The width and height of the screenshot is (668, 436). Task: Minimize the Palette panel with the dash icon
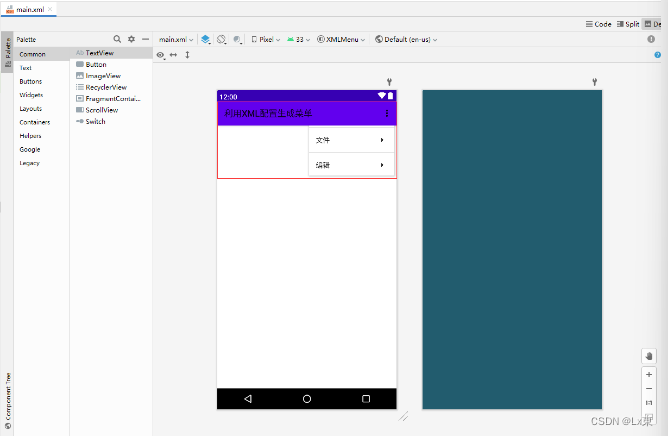pos(145,39)
